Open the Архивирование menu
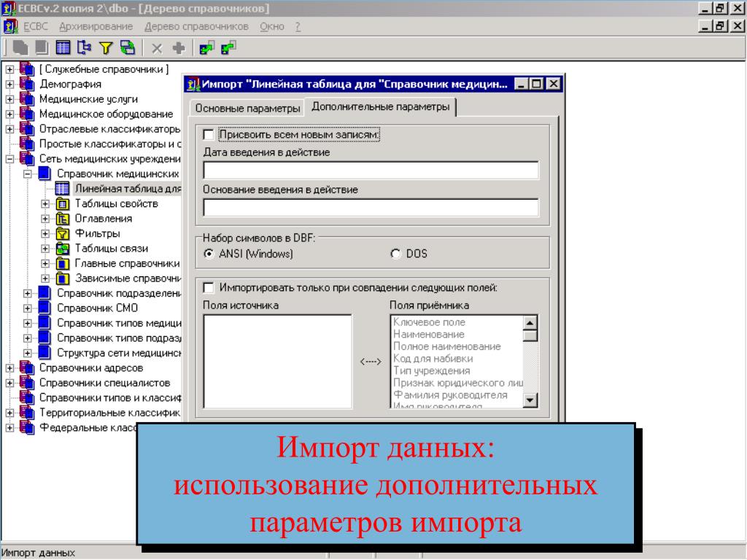Image resolution: width=747 pixels, height=560 pixels. (96, 27)
